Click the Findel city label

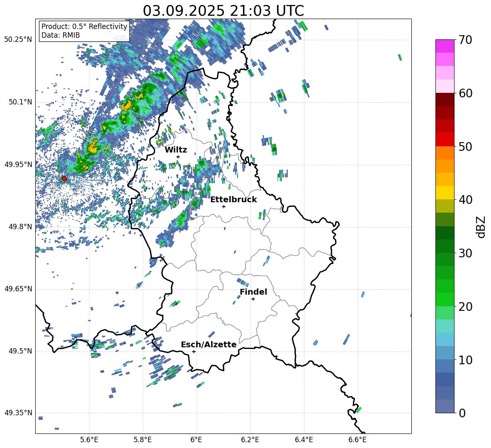[x=253, y=292]
